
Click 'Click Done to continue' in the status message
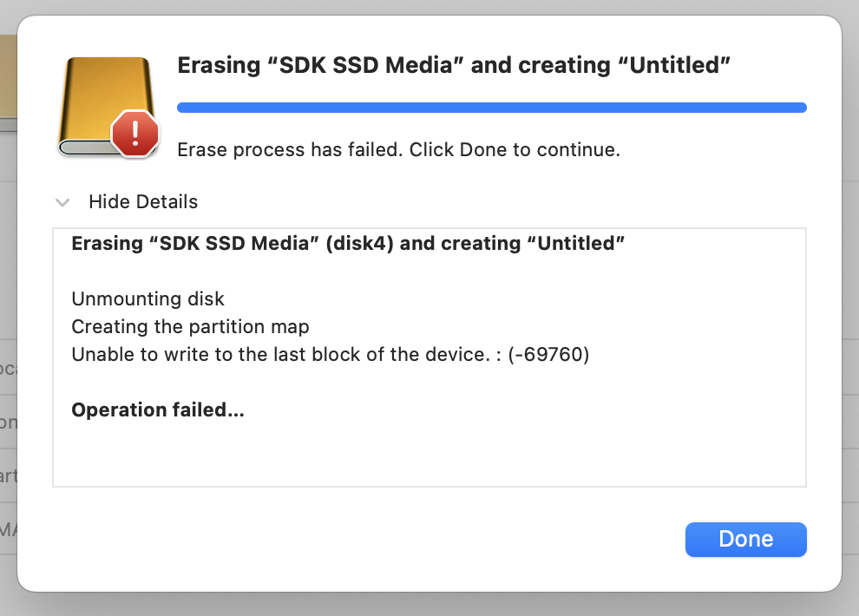515,149
